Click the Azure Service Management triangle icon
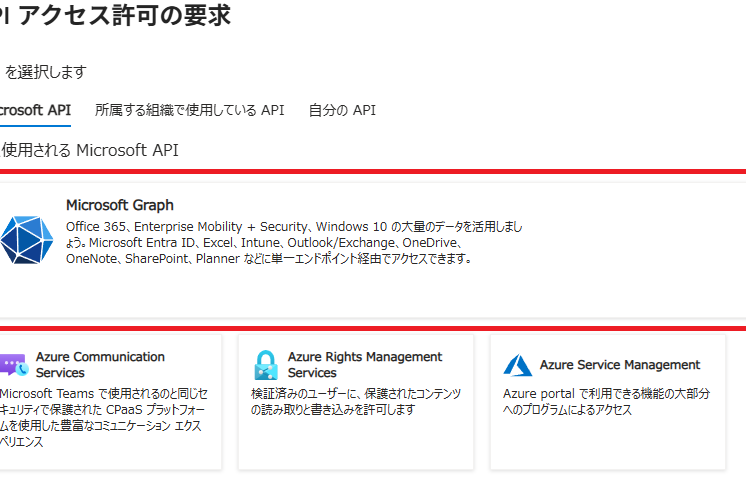Image resolution: width=746 pixels, height=477 pixels. click(517, 365)
